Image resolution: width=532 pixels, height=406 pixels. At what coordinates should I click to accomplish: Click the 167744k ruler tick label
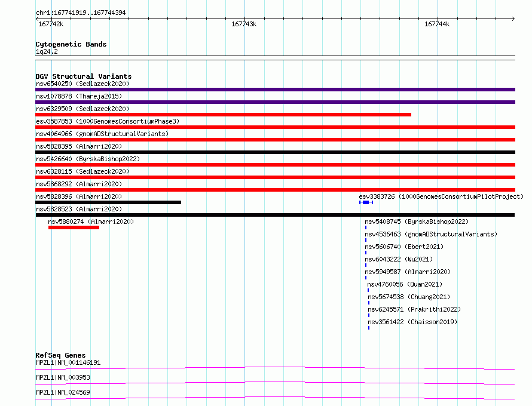tap(437, 24)
